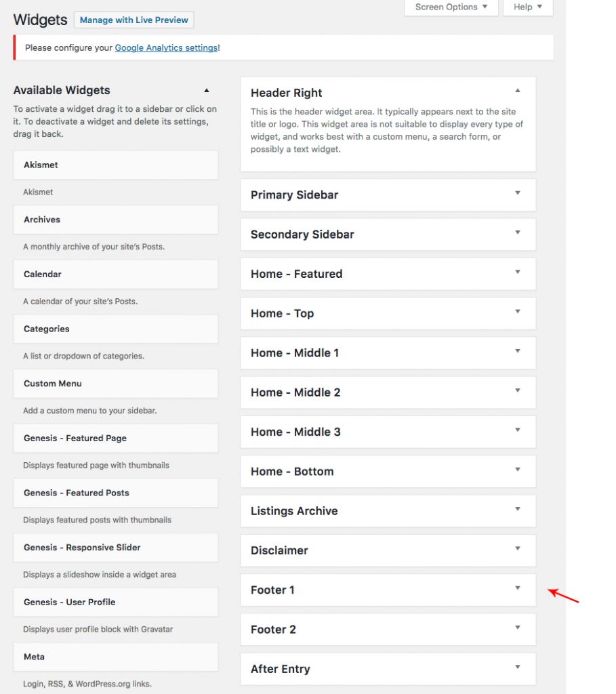The height and width of the screenshot is (694, 616).
Task: Expand the Home - Bottom widget area
Action: (x=518, y=471)
